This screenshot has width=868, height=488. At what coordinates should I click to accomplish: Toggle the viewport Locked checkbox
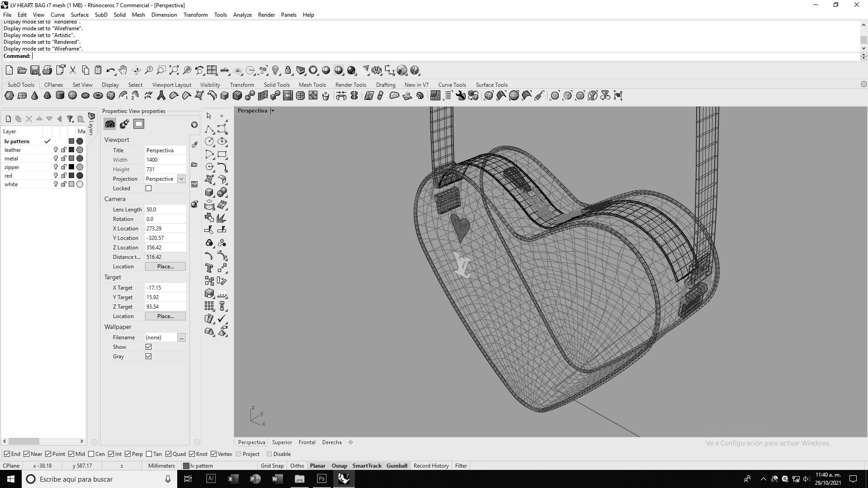click(x=148, y=188)
